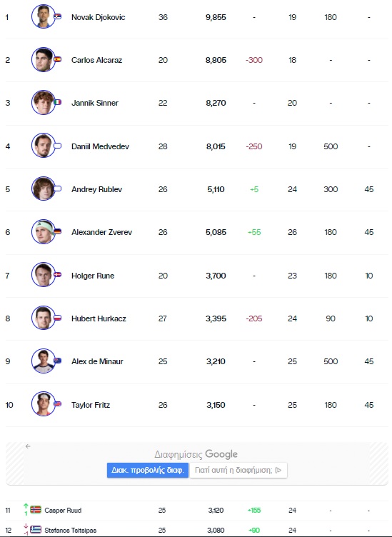
Task: Click the red down arrow beside rank 12
Action: [x=26, y=526]
